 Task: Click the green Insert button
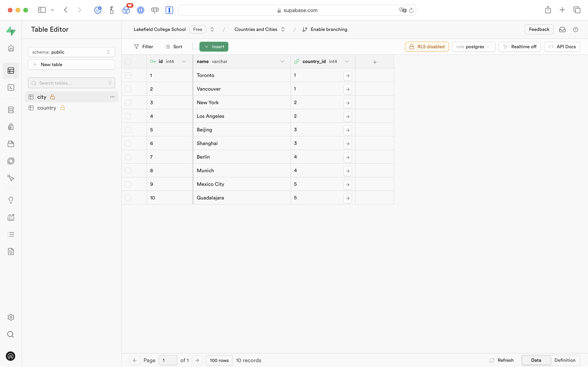click(x=214, y=47)
